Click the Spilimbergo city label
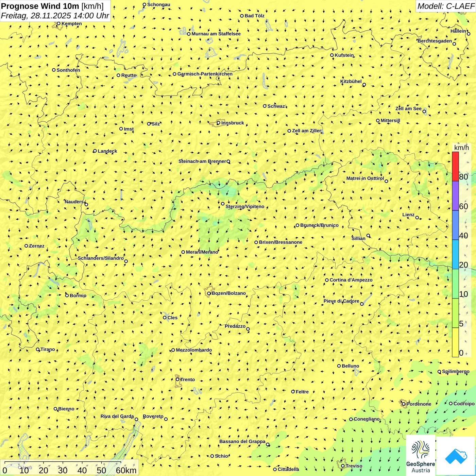Screen dimensions: 476x476 pos(456,371)
